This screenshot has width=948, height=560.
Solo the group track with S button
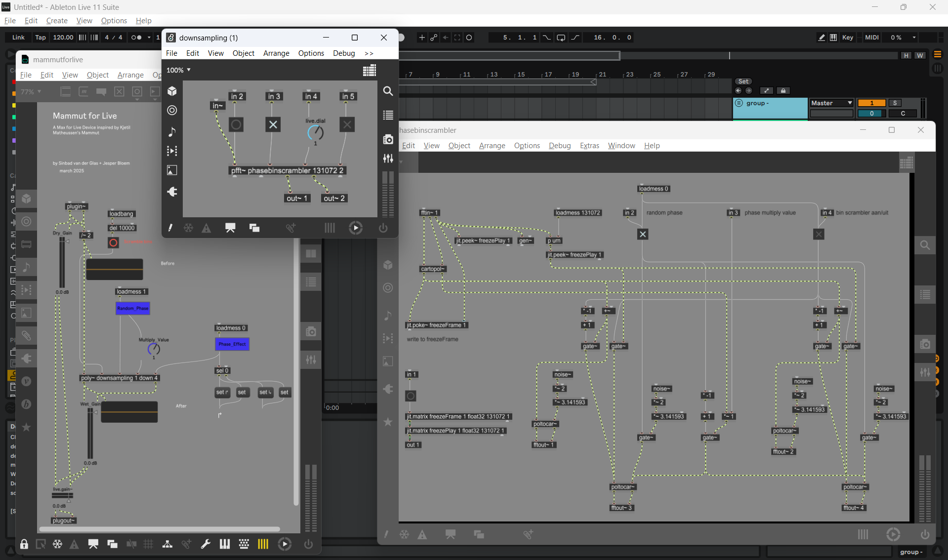[x=895, y=103]
